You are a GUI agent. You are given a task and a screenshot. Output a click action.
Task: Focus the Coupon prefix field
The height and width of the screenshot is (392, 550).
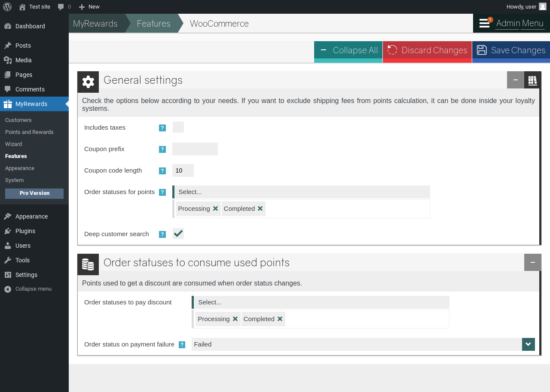point(195,149)
